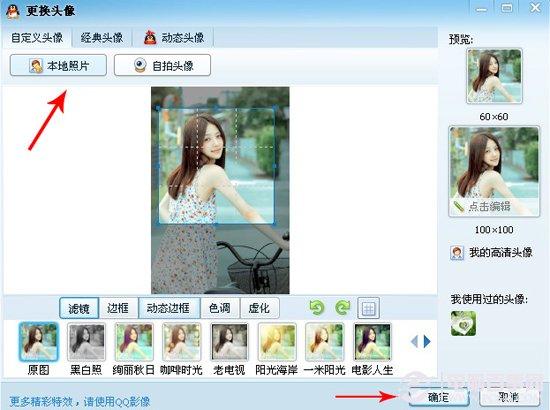The width and height of the screenshot is (550, 410).
Task: Open the 动态头像 tab
Action: click(174, 38)
